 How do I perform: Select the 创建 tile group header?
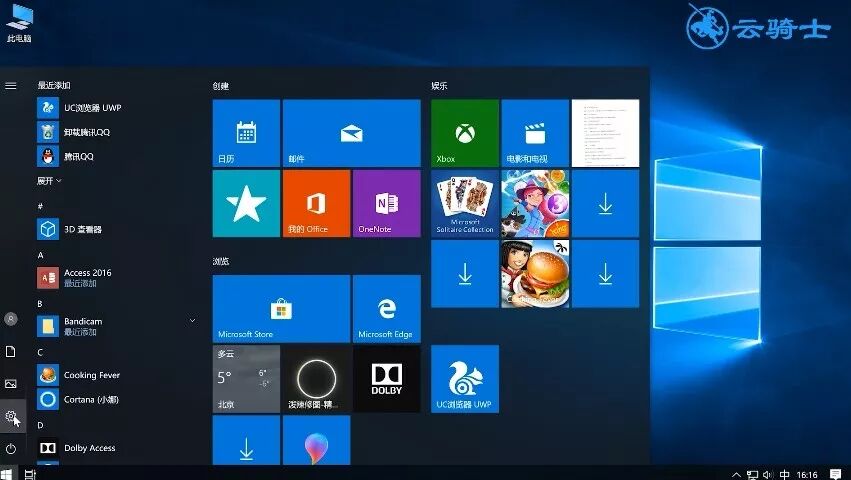220,86
